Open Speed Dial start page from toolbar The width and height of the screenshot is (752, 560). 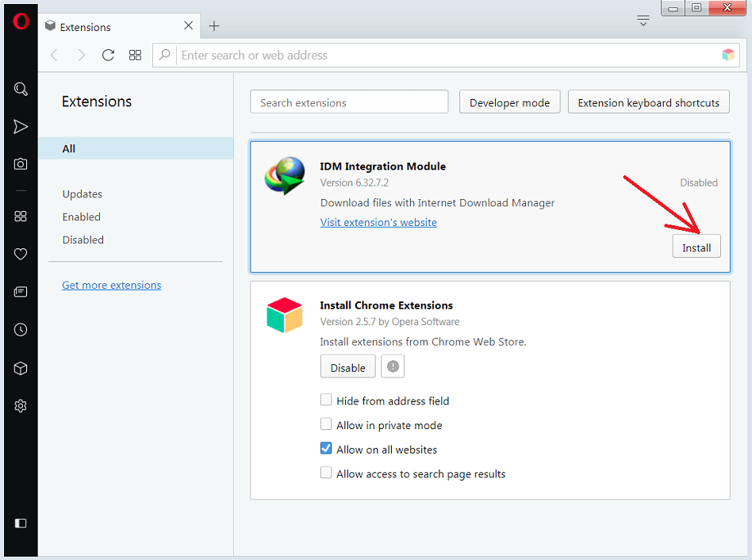pos(135,56)
